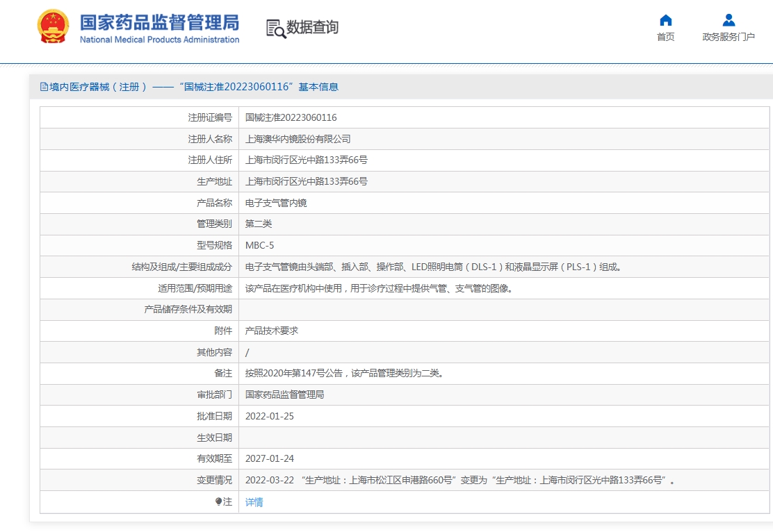The height and width of the screenshot is (532, 773).
Task: Click the 审批部门 label
Action: coord(214,394)
